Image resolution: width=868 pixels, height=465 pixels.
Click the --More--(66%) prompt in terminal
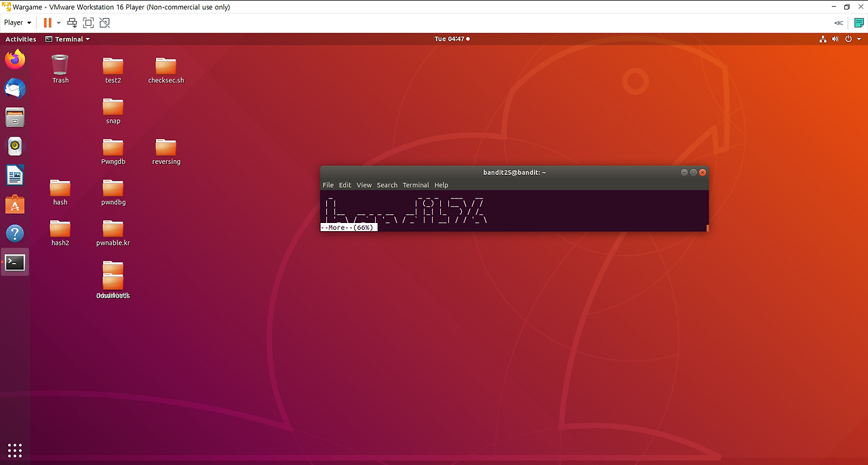(x=349, y=228)
